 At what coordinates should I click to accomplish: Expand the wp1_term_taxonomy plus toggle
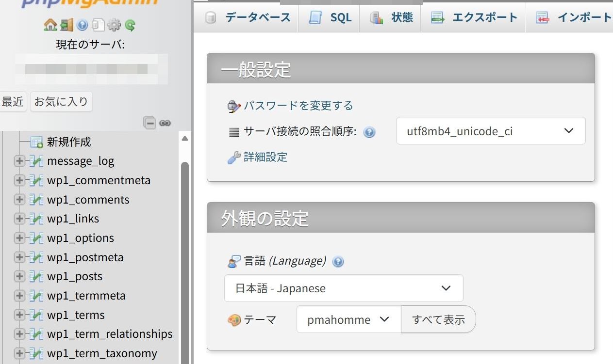point(19,353)
